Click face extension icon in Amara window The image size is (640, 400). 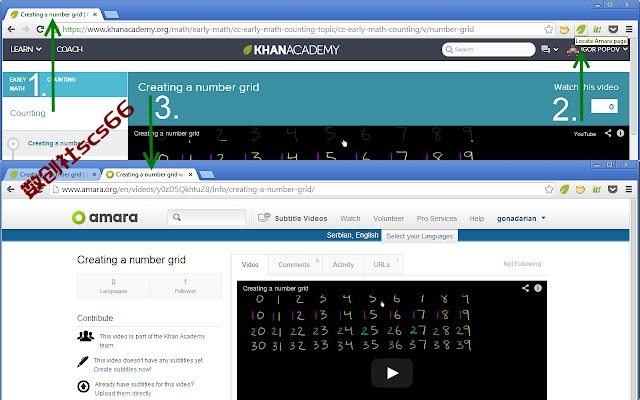(580, 189)
